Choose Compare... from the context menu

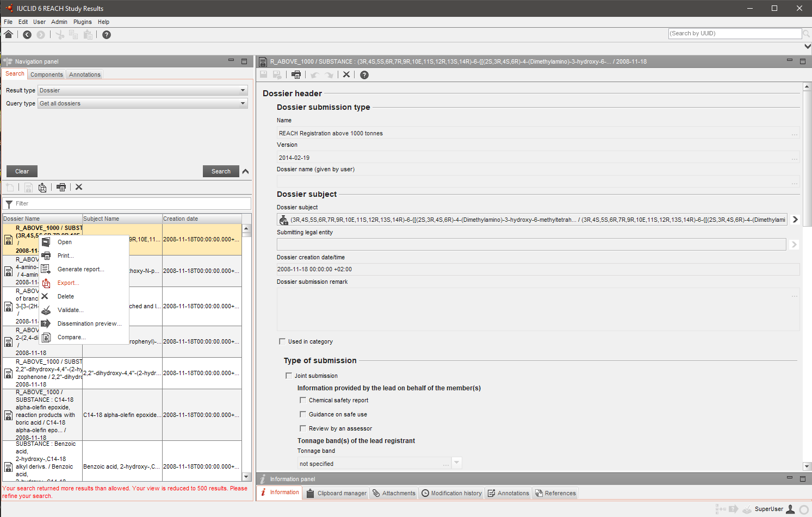point(84,337)
